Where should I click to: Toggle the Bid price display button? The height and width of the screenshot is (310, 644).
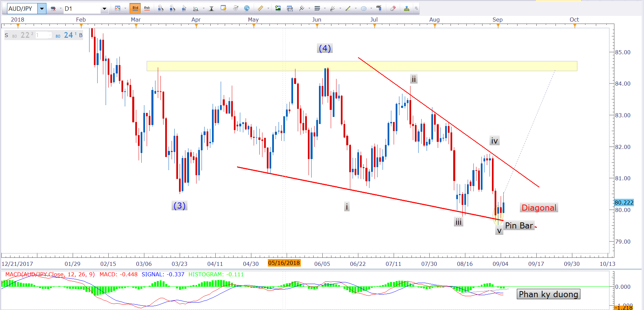(x=135, y=8)
